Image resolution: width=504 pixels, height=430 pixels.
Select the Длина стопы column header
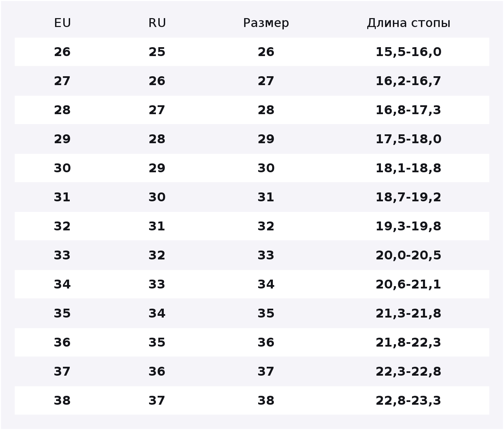[408, 23]
